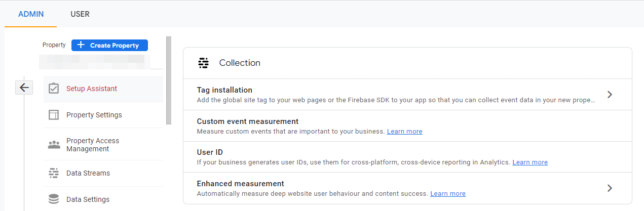Viewport: 644px width, 211px height.
Task: Click the Enhanced measurement heading
Action: 240,184
